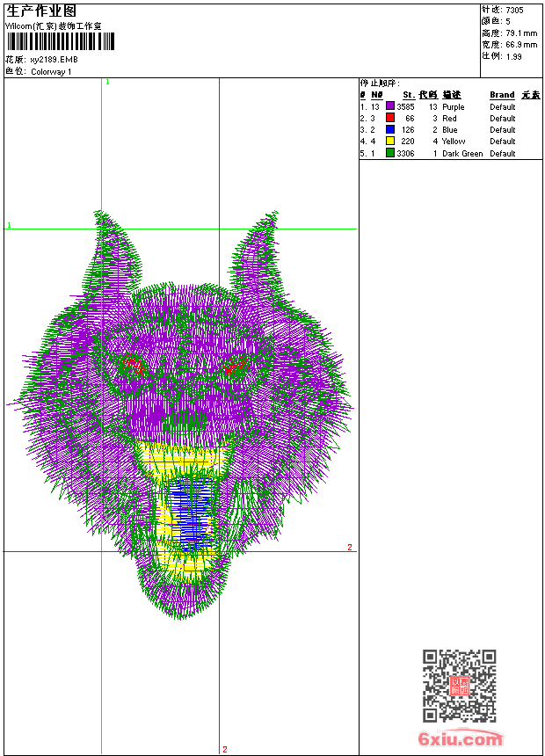Click the Purple thread color swatch
Screen dimensions: 545x756
[390, 106]
